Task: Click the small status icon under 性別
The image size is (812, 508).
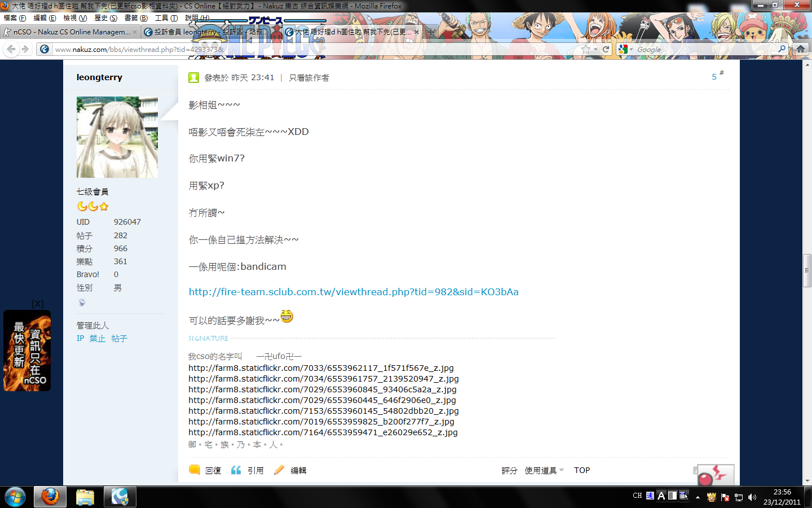Action: [x=82, y=303]
